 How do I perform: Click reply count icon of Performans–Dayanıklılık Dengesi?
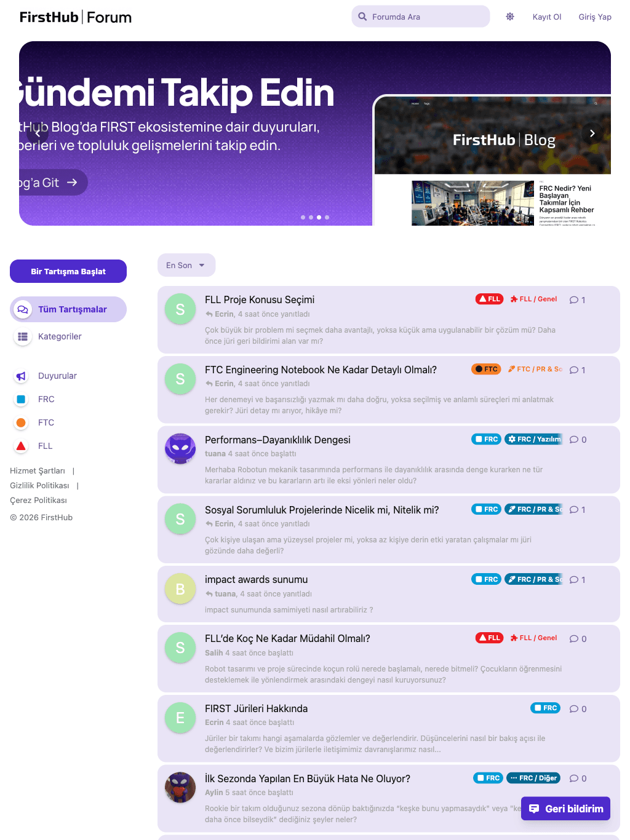point(574,440)
